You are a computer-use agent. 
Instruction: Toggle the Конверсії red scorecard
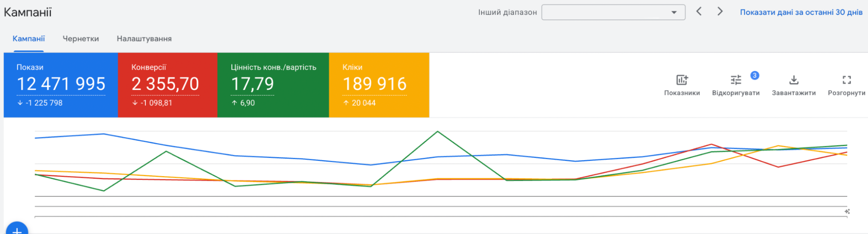[167, 85]
